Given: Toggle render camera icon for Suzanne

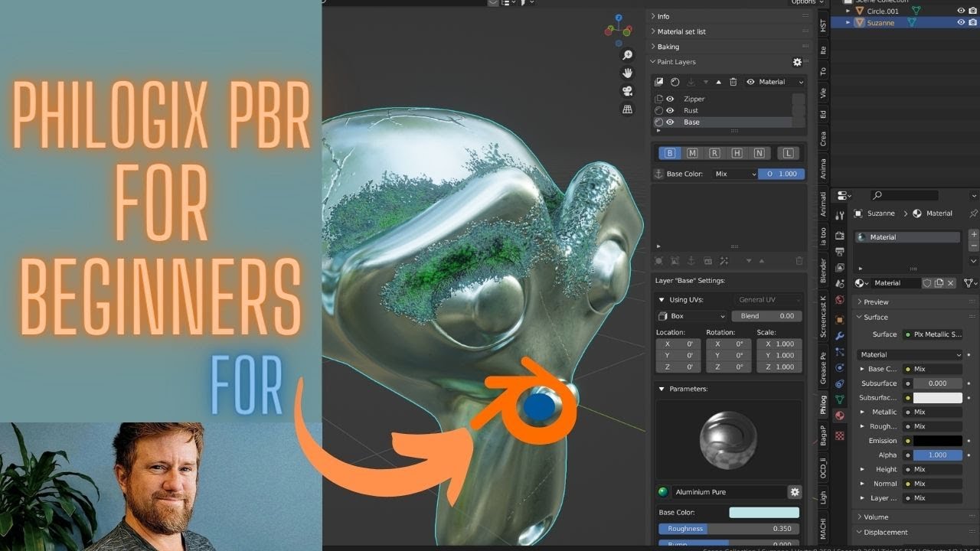Looking at the screenshot, I should [x=972, y=22].
